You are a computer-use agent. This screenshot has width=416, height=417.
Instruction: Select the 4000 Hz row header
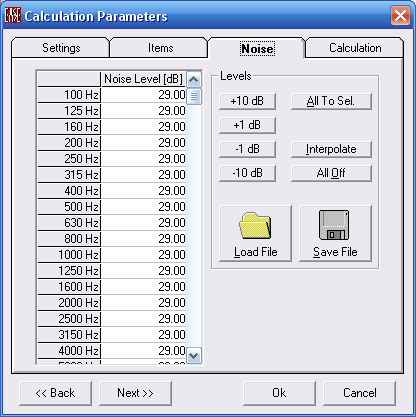point(69,351)
